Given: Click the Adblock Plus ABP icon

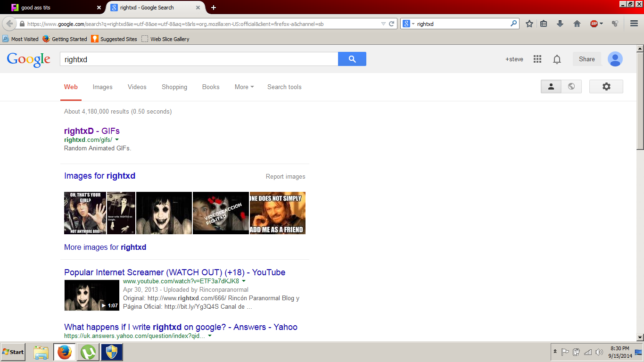Looking at the screenshot, I should 594,24.
